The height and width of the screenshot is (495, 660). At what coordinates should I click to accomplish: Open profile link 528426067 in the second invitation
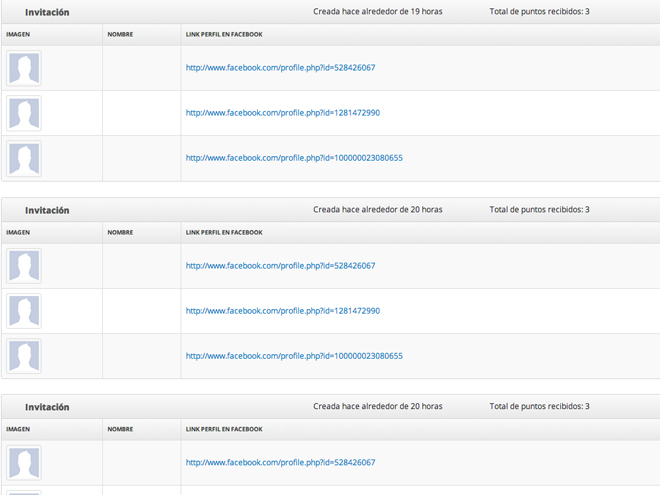pos(280,266)
